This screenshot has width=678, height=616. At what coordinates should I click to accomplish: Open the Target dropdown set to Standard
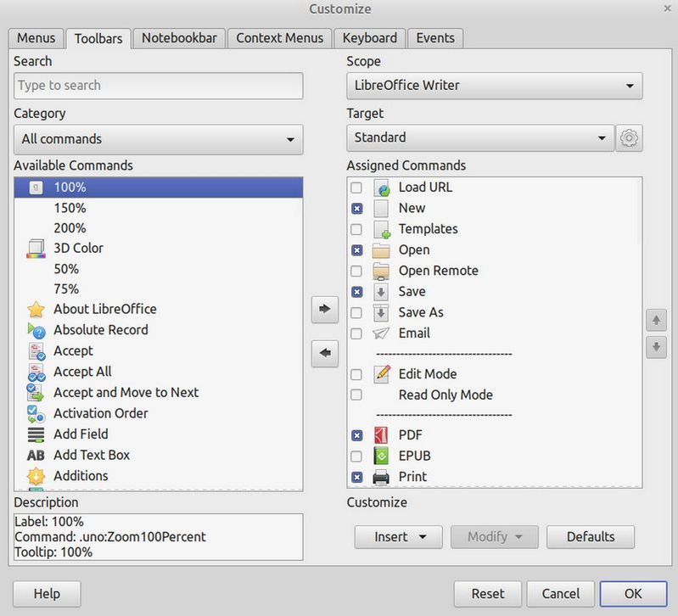[479, 137]
